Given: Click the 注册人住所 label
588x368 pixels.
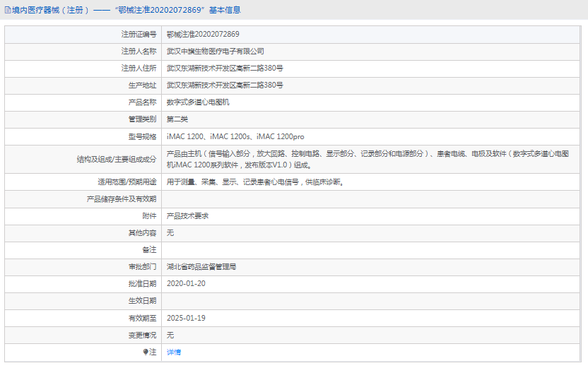Looking at the screenshot, I should point(139,69).
